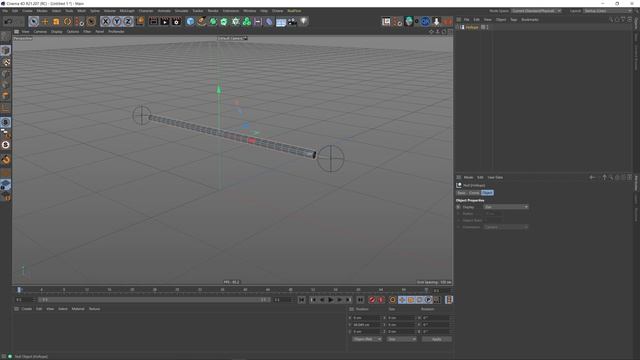
Task: Open the Spline Pen tool
Action: point(202,21)
